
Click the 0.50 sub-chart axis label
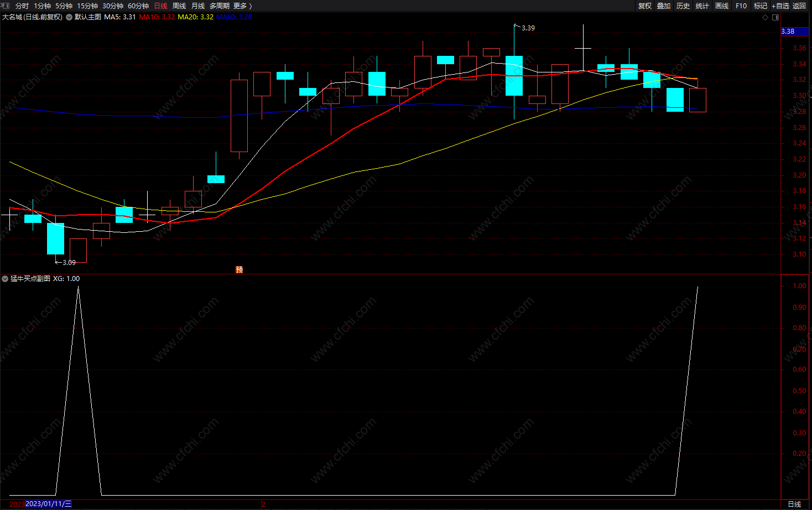799,391
